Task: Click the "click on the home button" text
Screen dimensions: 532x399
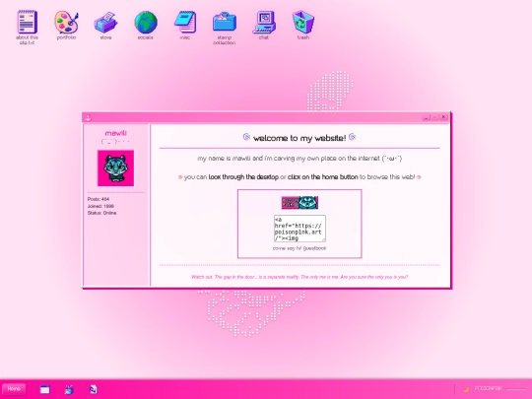Action: [x=323, y=177]
